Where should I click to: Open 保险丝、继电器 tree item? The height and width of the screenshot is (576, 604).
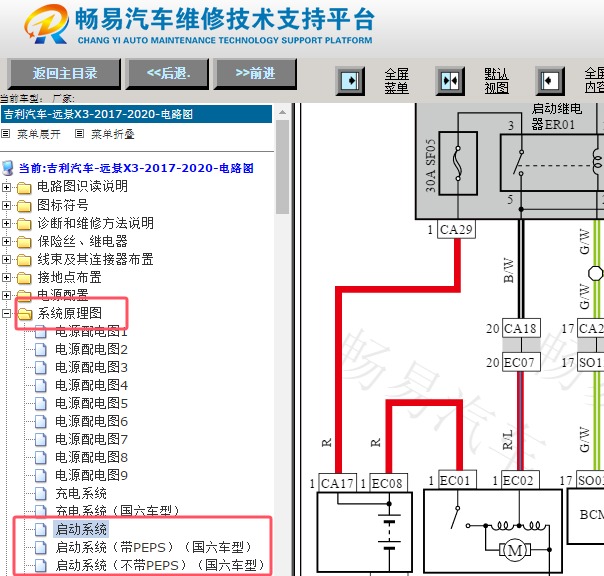tap(82, 242)
